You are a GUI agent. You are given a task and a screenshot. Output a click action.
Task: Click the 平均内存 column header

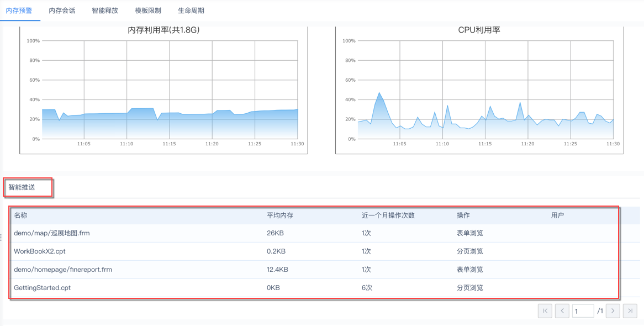click(x=280, y=215)
